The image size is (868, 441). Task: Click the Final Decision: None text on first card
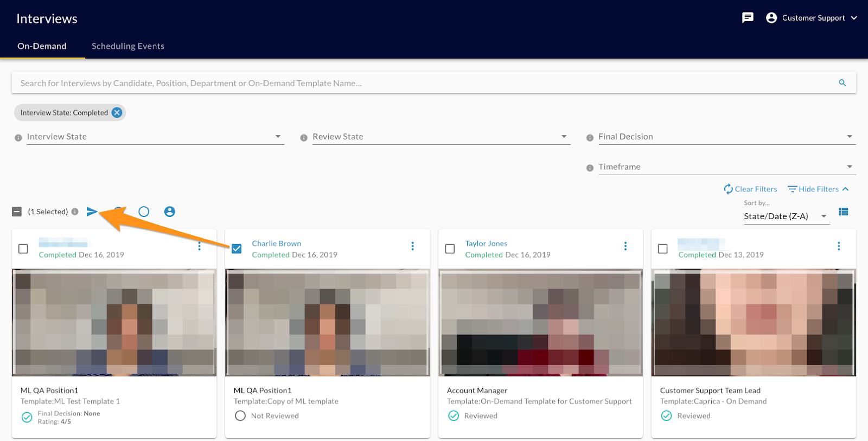69,413
